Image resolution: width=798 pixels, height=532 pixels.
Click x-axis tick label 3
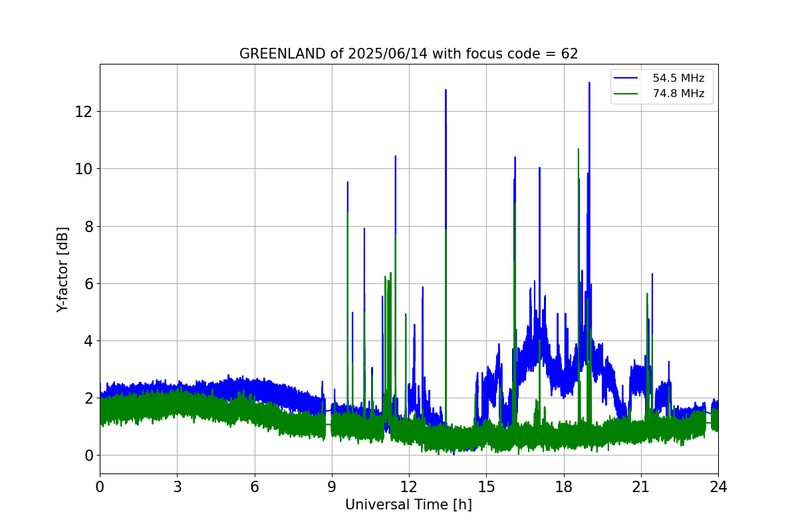click(x=177, y=487)
